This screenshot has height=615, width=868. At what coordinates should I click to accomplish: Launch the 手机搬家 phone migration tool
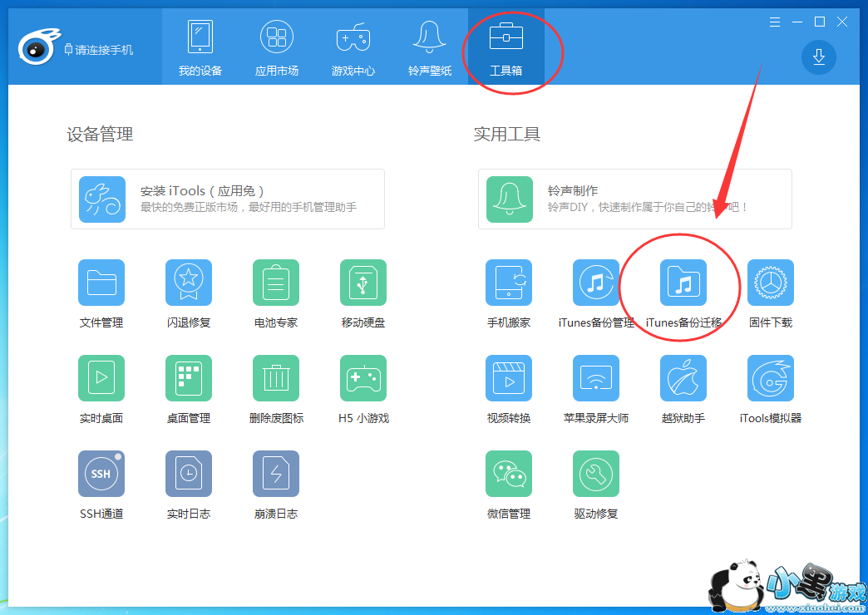[509, 283]
